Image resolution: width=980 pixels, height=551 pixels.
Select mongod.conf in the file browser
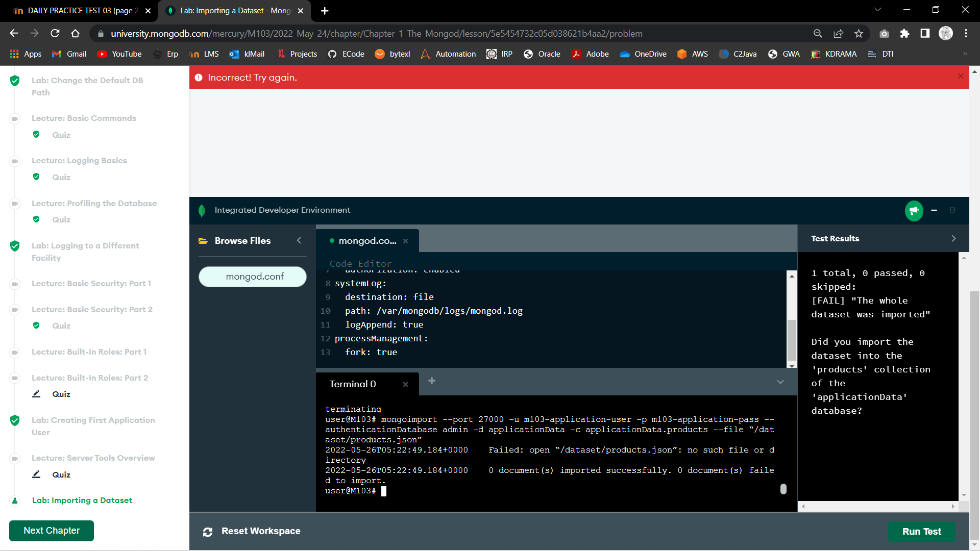pyautogui.click(x=255, y=277)
